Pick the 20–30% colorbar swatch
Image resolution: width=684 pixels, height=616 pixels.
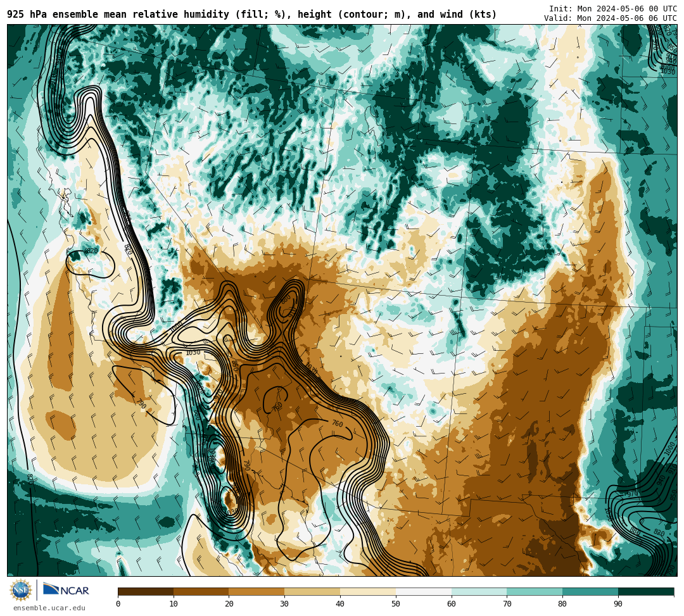point(257,591)
